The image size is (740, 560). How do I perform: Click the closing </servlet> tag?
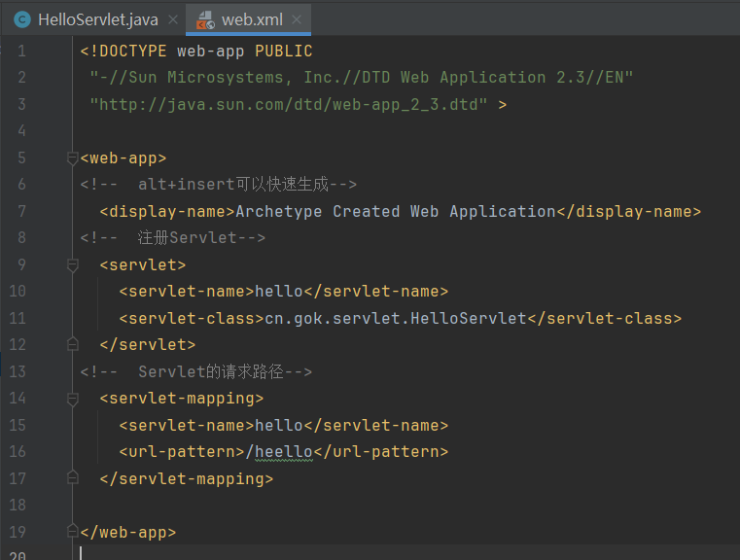tap(148, 345)
